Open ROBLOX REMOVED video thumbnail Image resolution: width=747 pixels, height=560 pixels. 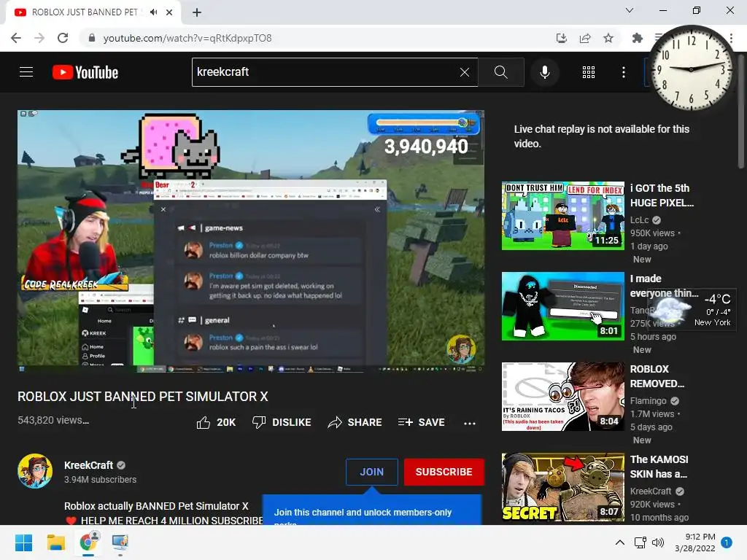click(563, 397)
